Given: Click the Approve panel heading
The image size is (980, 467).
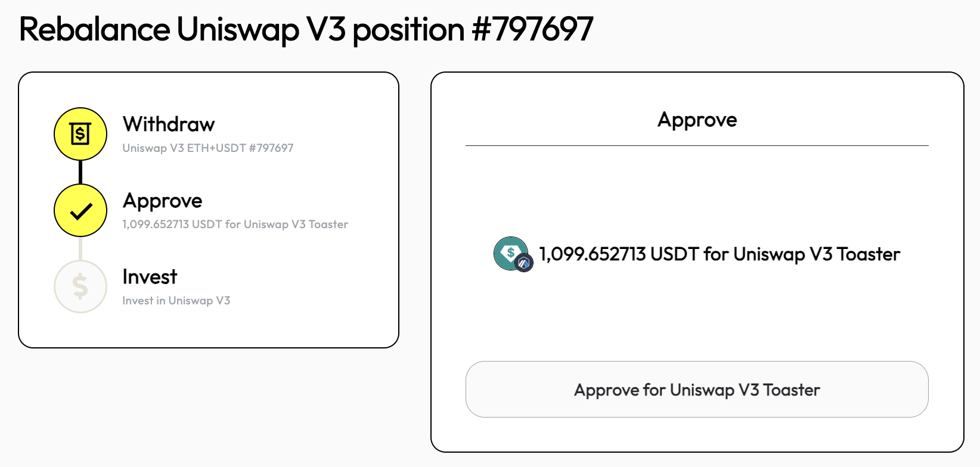Looking at the screenshot, I should [x=697, y=120].
